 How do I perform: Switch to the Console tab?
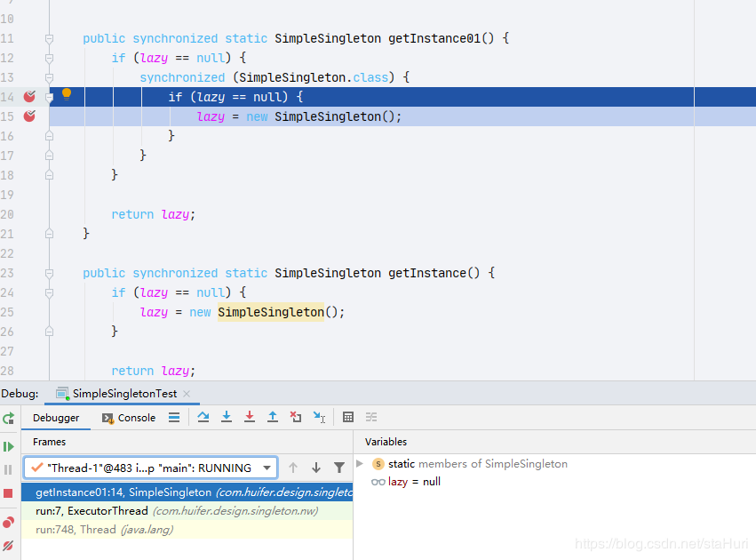coord(129,418)
